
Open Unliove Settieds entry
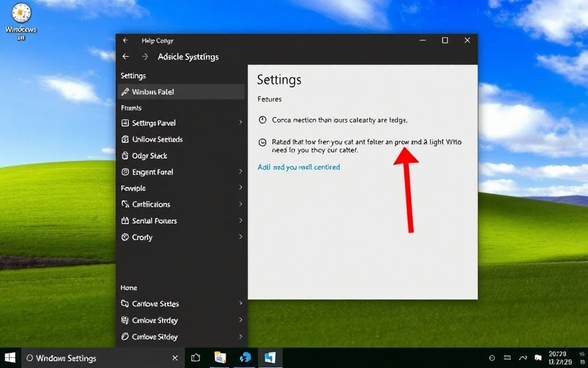point(181,139)
